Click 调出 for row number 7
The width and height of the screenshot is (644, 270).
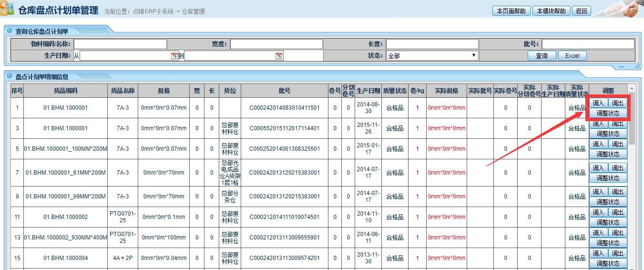tap(618, 168)
